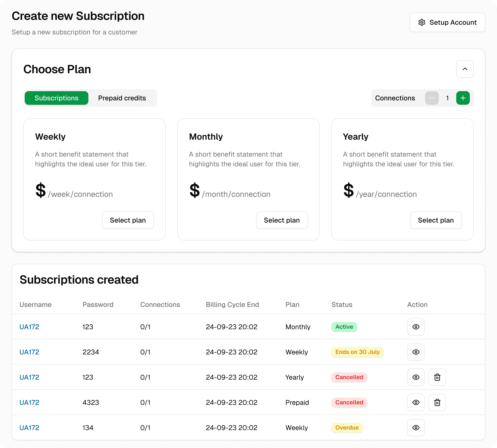Click the Cancelled badge in the Prepaid row
497x448 pixels.
tap(349, 402)
